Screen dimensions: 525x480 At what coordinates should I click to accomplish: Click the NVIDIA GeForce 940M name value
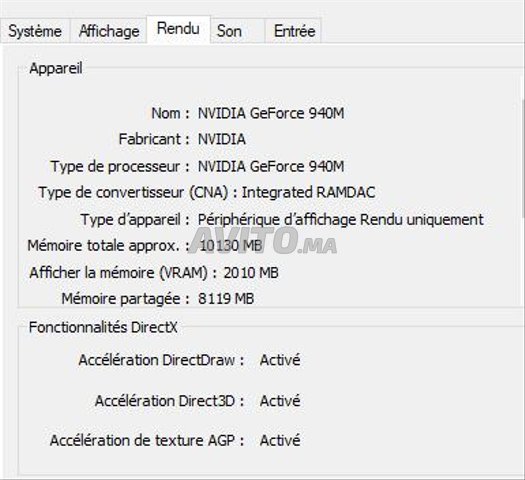point(271,113)
